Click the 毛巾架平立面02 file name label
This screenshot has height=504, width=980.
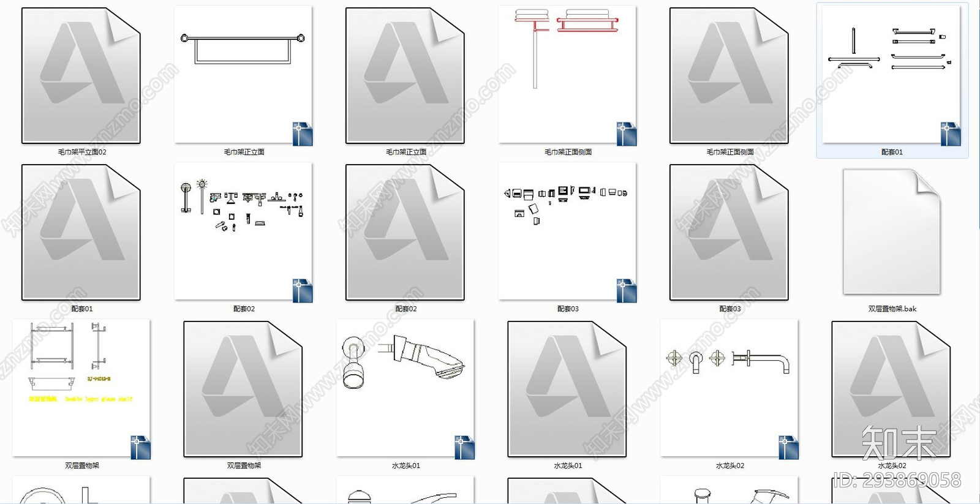coord(82,152)
